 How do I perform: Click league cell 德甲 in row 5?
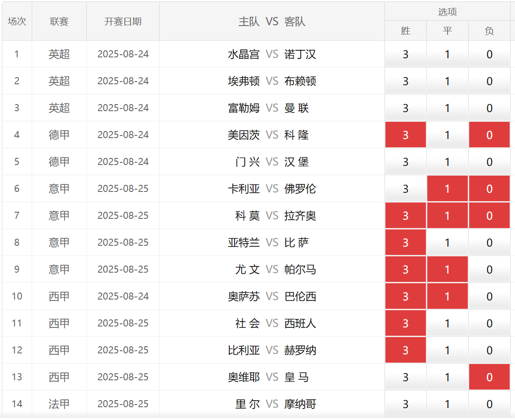point(60,161)
